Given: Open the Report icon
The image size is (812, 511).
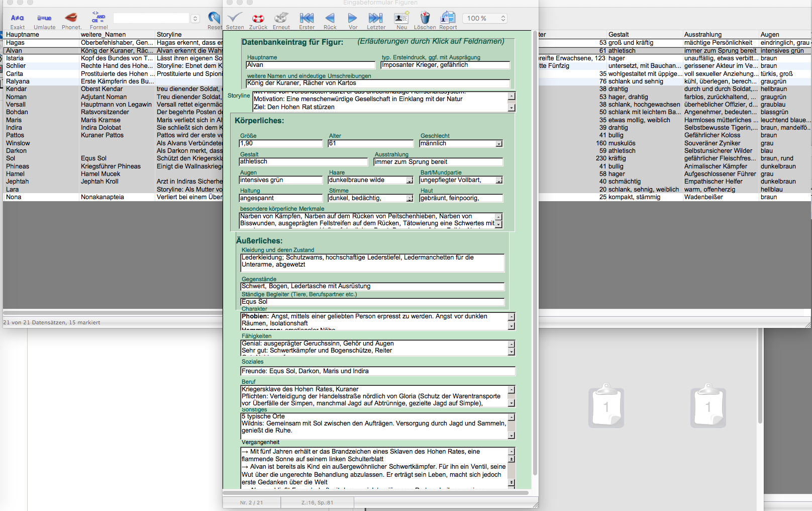Looking at the screenshot, I should coord(448,21).
